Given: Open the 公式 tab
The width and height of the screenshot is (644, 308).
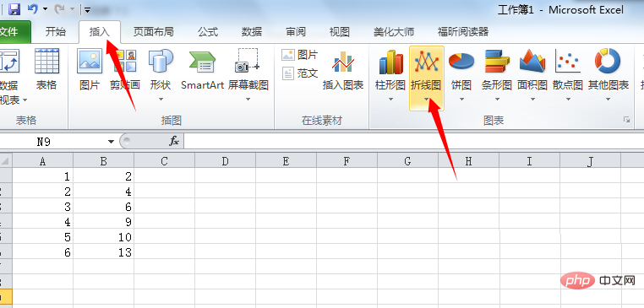Looking at the screenshot, I should click(207, 32).
